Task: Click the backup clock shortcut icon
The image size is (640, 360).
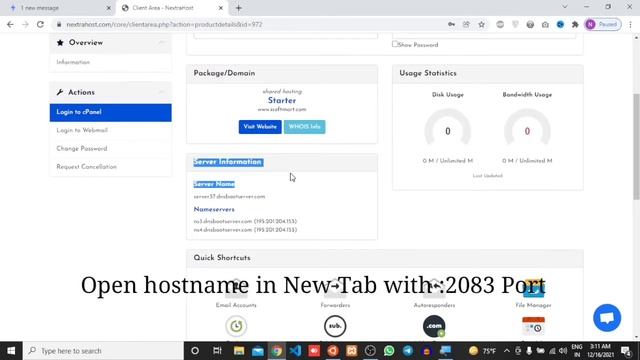Action: pyautogui.click(x=236, y=326)
